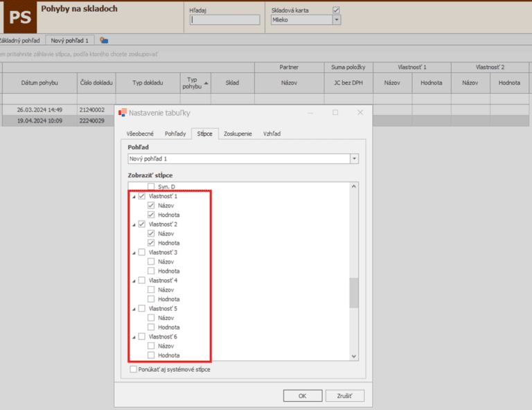Click the Zrušiť button

point(344,395)
